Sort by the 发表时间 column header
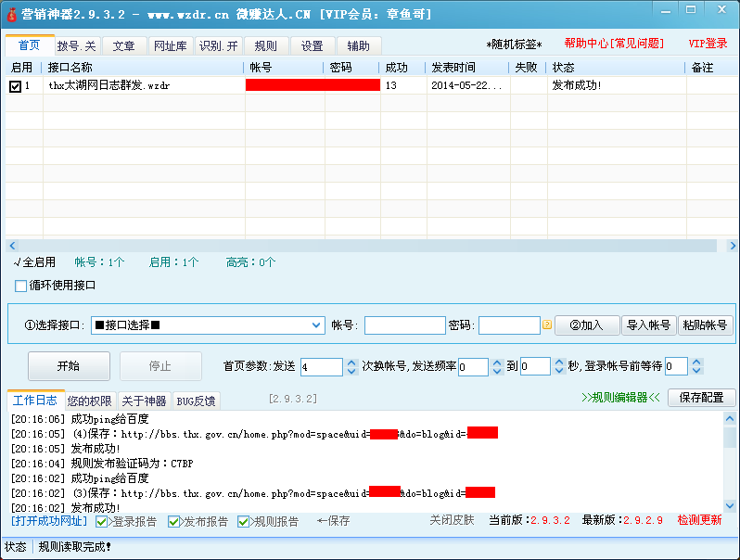Viewport: 740px width, 560px height. (x=467, y=68)
